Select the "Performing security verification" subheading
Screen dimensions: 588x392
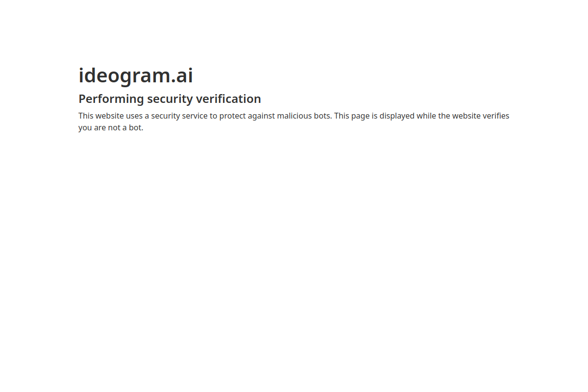pyautogui.click(x=170, y=99)
